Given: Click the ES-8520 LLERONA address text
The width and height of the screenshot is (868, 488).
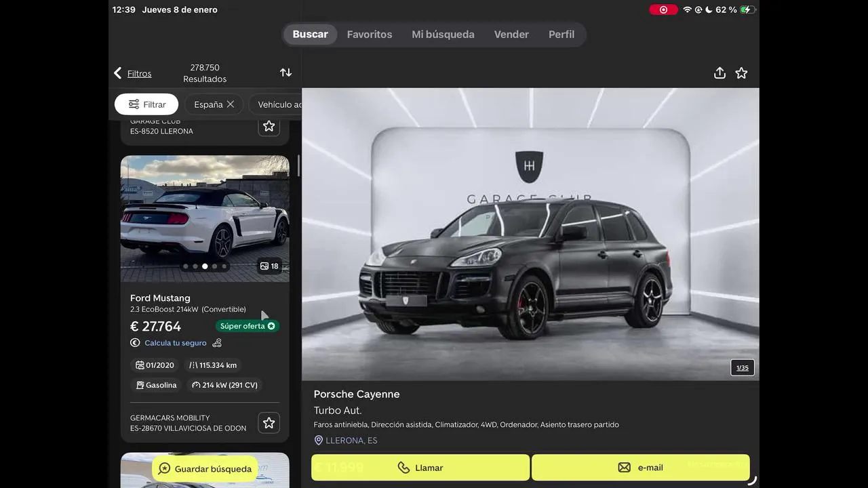Looking at the screenshot, I should click(161, 131).
